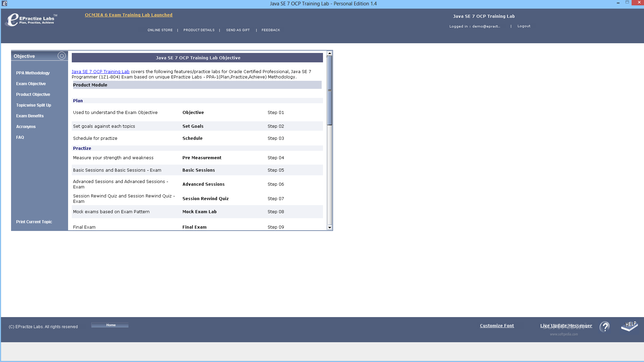The height and width of the screenshot is (362, 644).
Task: Click the Mock Exam Lab module name
Action: coord(200,212)
